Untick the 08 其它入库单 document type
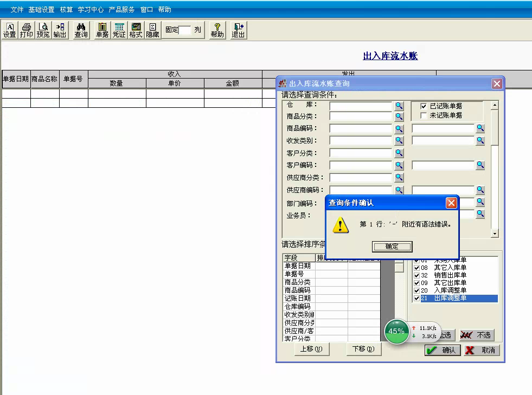This screenshot has height=395, width=532. (417, 267)
